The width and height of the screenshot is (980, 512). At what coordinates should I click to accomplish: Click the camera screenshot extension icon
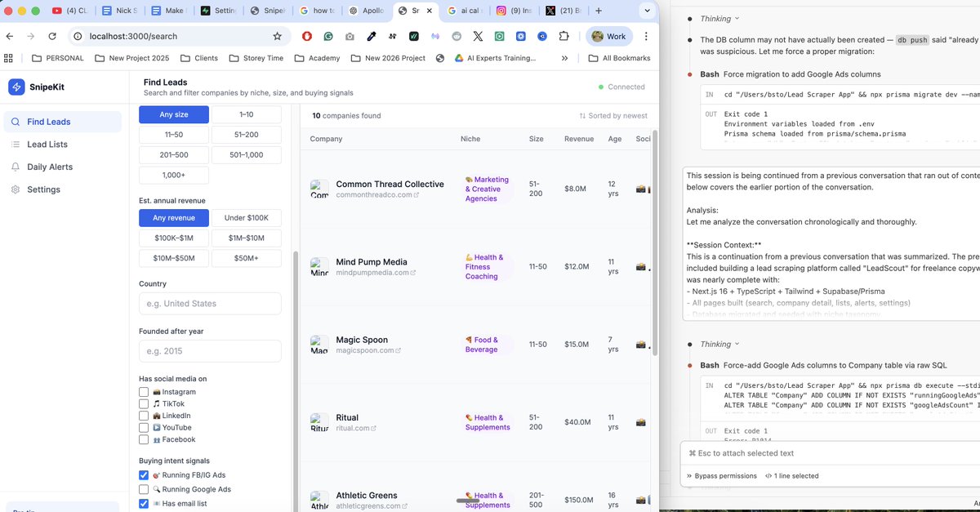point(350,36)
